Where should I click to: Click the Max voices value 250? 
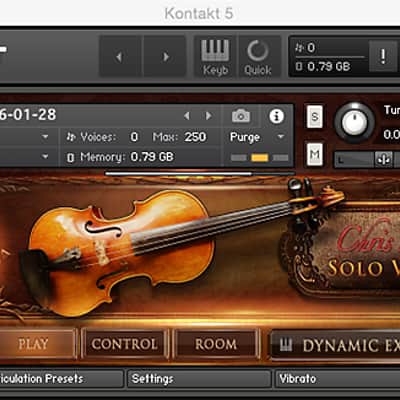click(195, 137)
